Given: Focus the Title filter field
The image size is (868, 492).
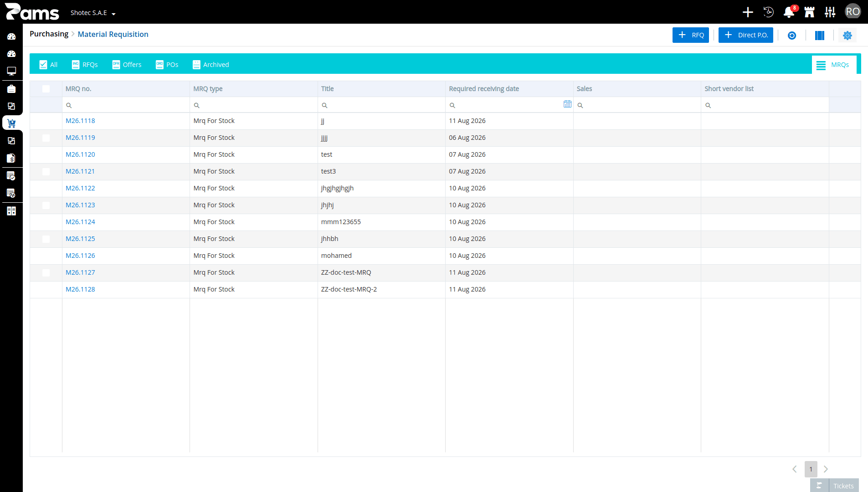Looking at the screenshot, I should click(x=381, y=105).
